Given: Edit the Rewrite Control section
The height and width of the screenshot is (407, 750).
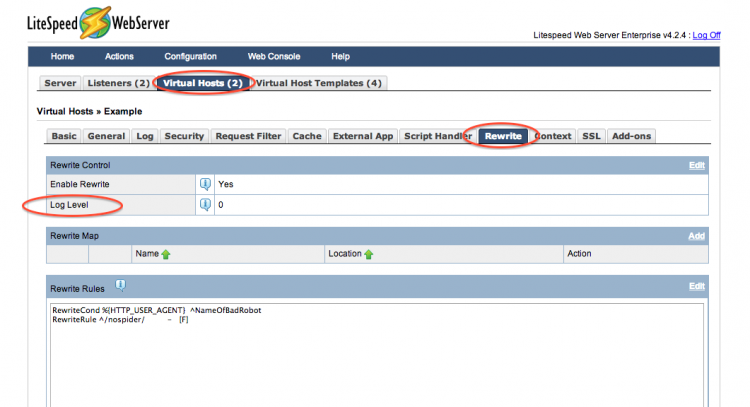Looking at the screenshot, I should pos(697,165).
